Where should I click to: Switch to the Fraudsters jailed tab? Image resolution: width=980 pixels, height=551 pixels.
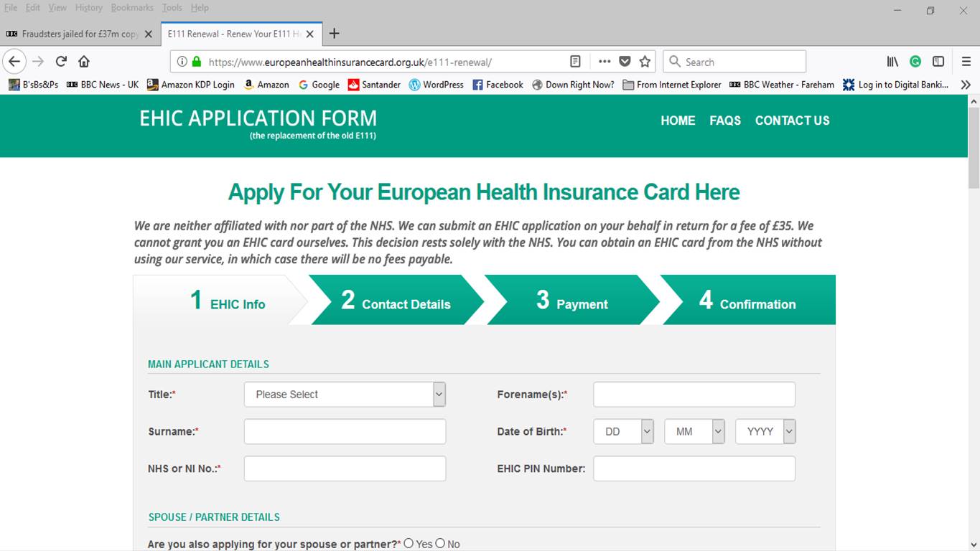tap(79, 34)
